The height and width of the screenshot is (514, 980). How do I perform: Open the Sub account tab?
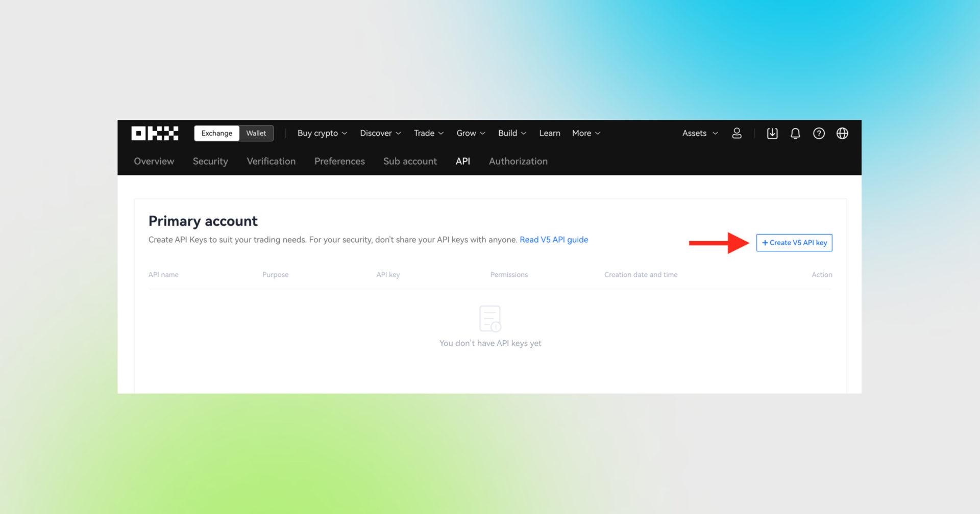coord(410,161)
